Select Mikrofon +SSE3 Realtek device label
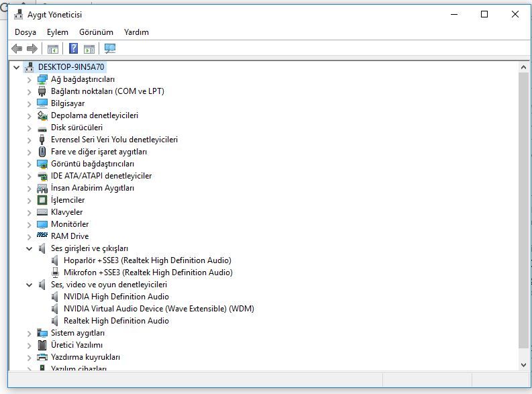Screen dimensions: 532x394 tap(148, 273)
